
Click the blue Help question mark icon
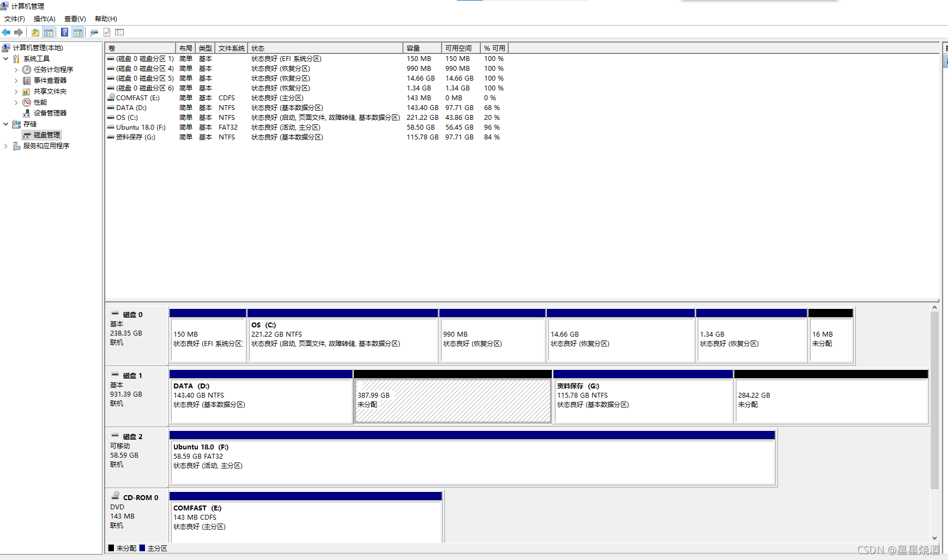coord(64,33)
